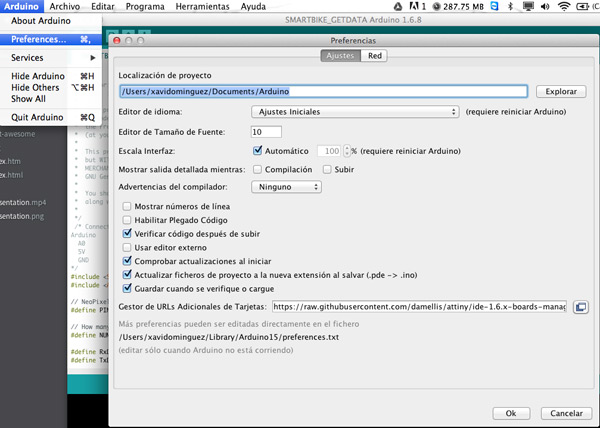Select Hide Arduino menu item
This screenshot has height=428, width=600.
(x=51, y=76)
